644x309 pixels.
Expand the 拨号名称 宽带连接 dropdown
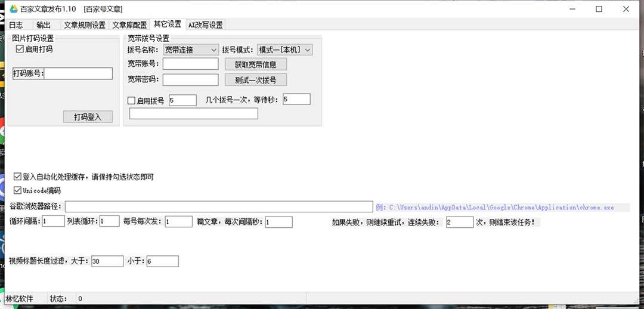coord(190,50)
